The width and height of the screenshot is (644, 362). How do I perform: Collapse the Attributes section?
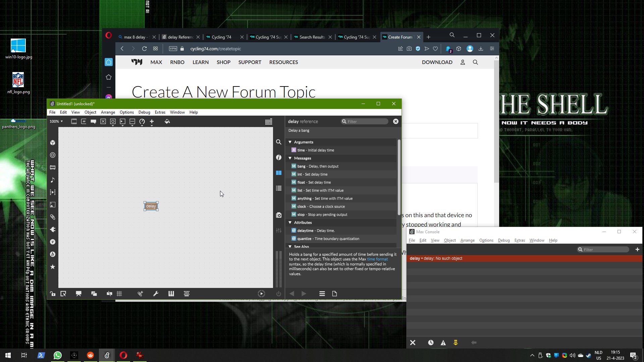[290, 223]
